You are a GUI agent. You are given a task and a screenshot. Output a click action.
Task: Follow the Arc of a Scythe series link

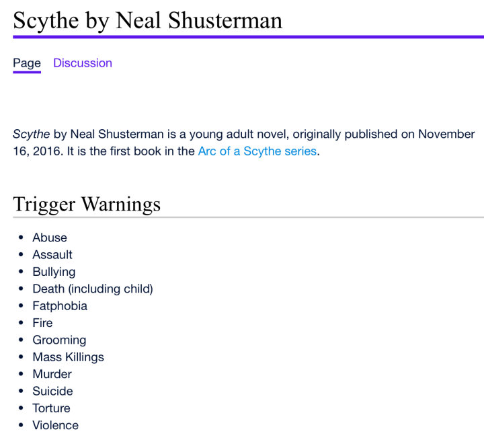[x=257, y=151]
